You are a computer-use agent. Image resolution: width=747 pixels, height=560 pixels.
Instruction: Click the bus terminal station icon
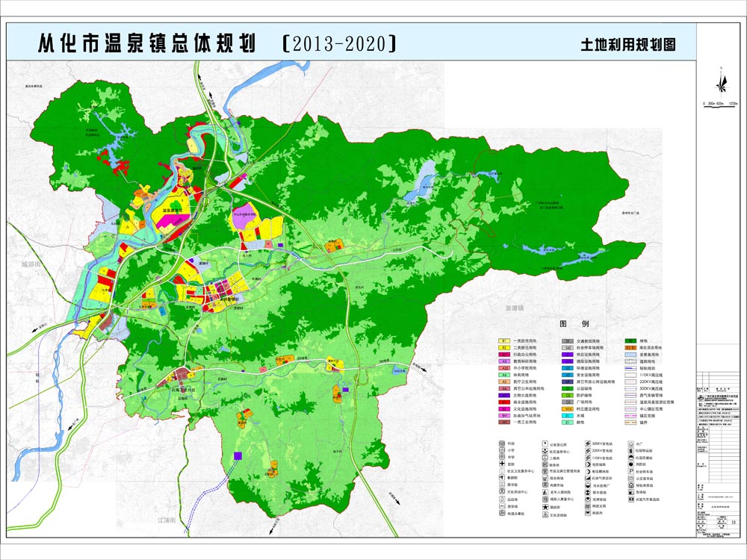(x=631, y=479)
